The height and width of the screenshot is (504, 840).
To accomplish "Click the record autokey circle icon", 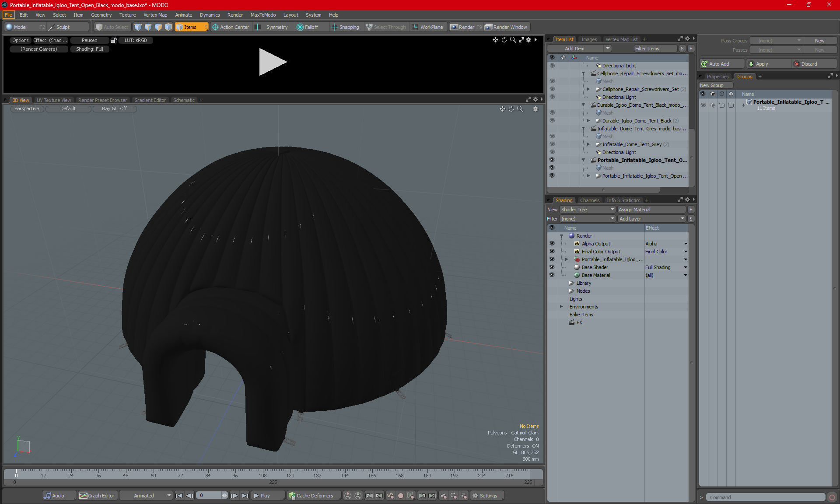I will [400, 496].
